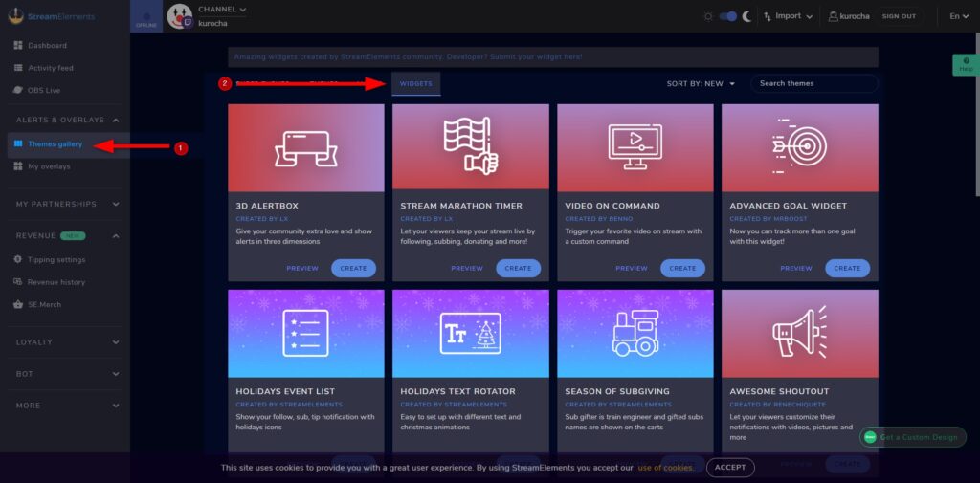Click the Advanced Goal Widget thumbnail
980x483 pixels.
(800, 147)
